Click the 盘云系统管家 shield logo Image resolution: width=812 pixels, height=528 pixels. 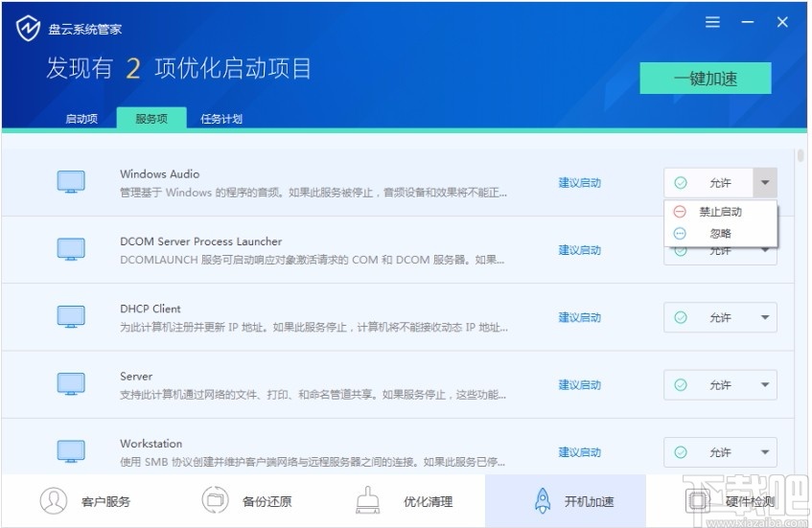point(28,28)
